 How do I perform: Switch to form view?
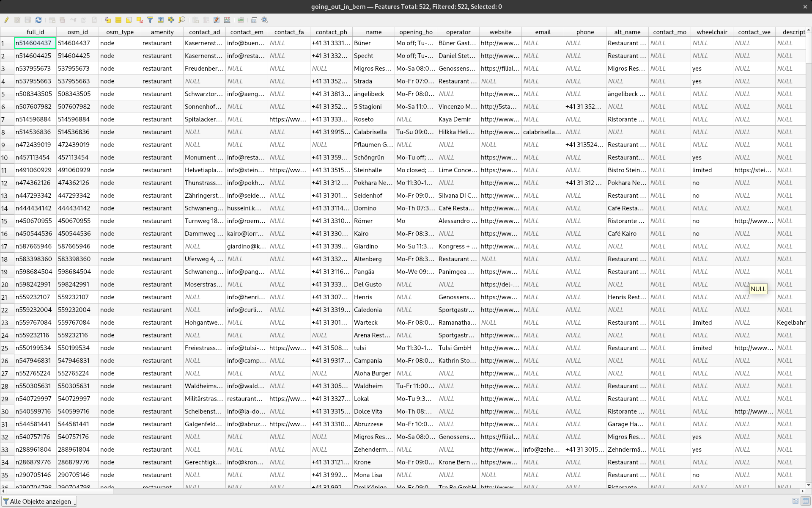[x=796, y=501]
